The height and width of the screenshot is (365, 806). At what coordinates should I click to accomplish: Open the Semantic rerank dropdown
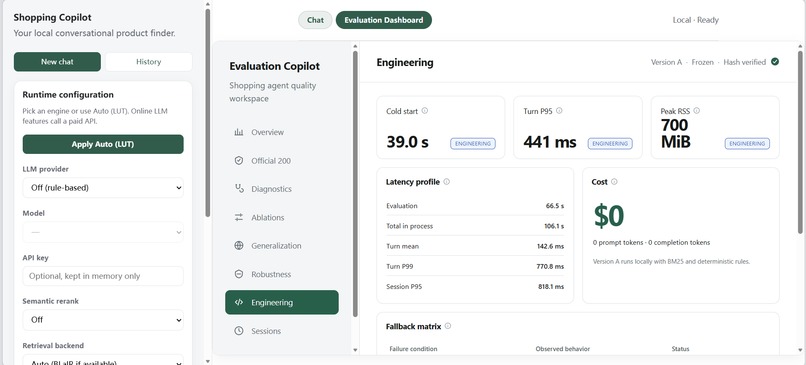pos(103,320)
